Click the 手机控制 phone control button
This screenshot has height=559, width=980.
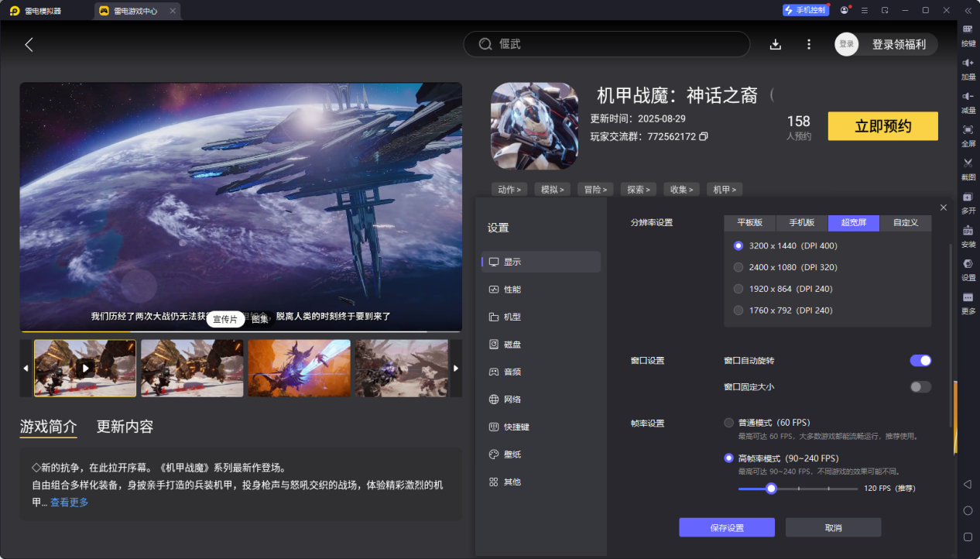805,10
